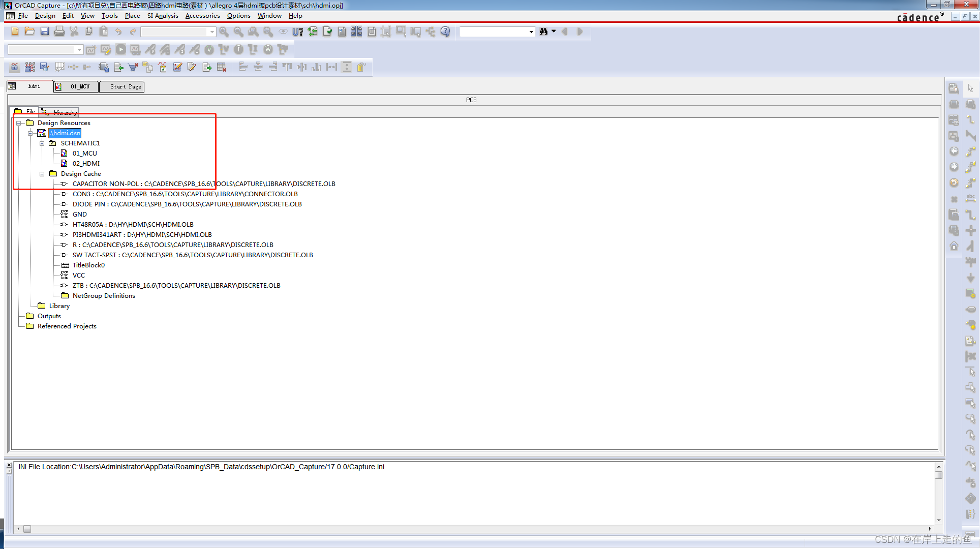Run Design Rules Check icon
This screenshot has width=980, height=549.
[x=327, y=32]
